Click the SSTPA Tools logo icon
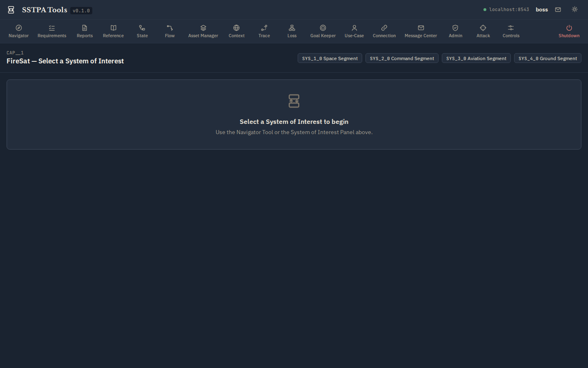 11,10
